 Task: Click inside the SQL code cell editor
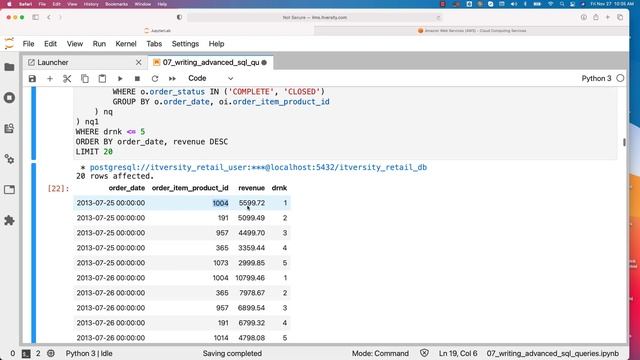[x=345, y=122]
